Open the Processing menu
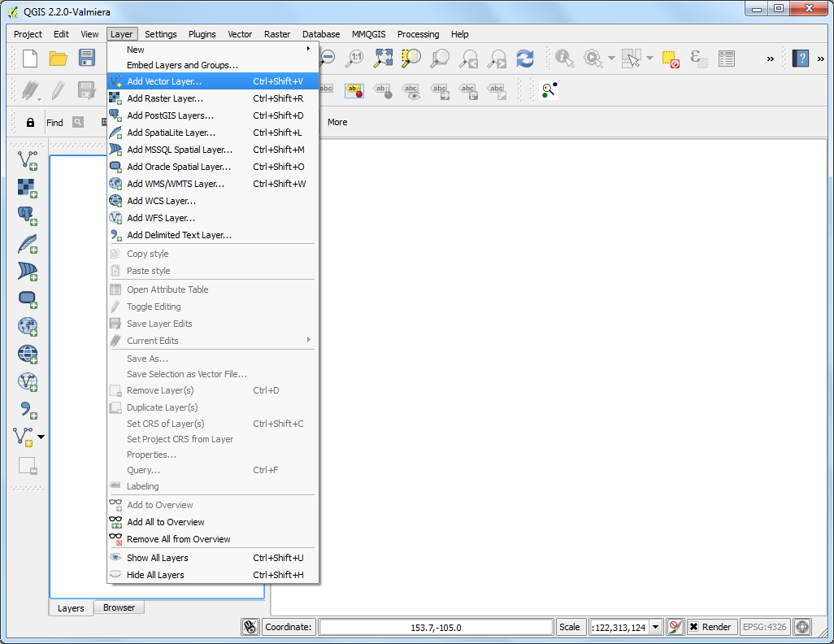Image resolution: width=834 pixels, height=644 pixels. pos(418,34)
